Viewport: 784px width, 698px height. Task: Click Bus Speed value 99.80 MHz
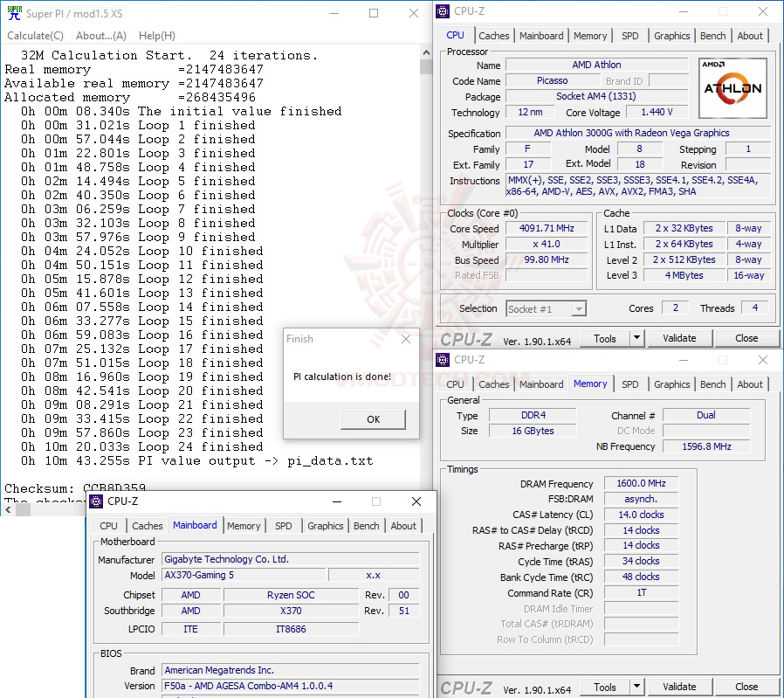[546, 259]
